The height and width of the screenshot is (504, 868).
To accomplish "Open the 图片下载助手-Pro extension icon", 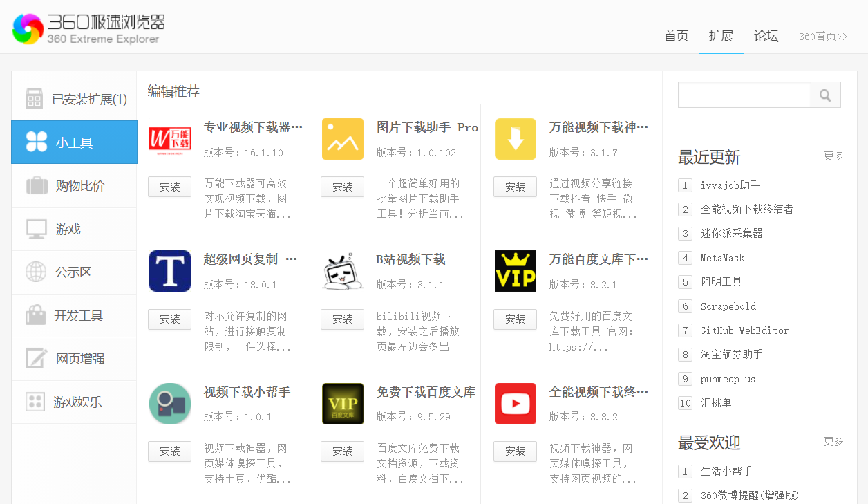I will (343, 139).
